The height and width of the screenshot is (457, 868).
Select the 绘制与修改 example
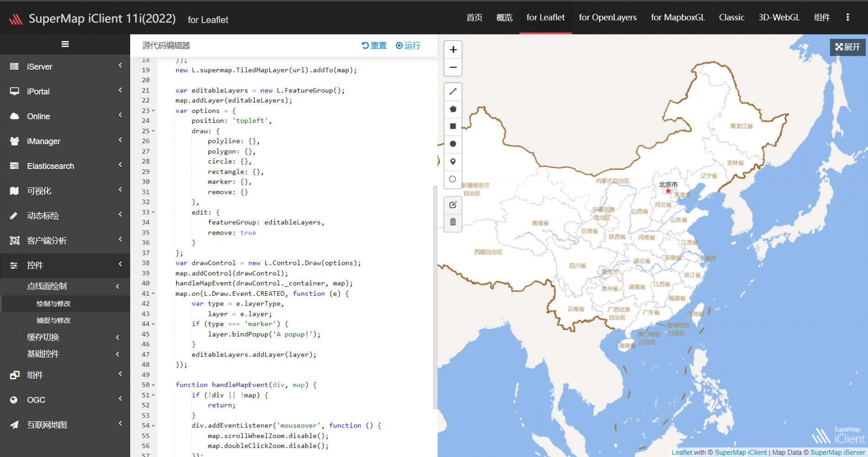tap(54, 304)
